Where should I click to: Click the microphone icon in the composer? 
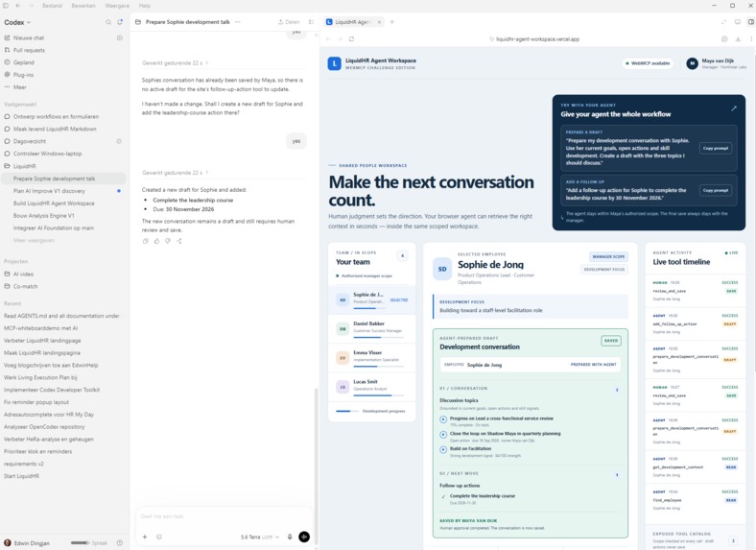pos(290,537)
